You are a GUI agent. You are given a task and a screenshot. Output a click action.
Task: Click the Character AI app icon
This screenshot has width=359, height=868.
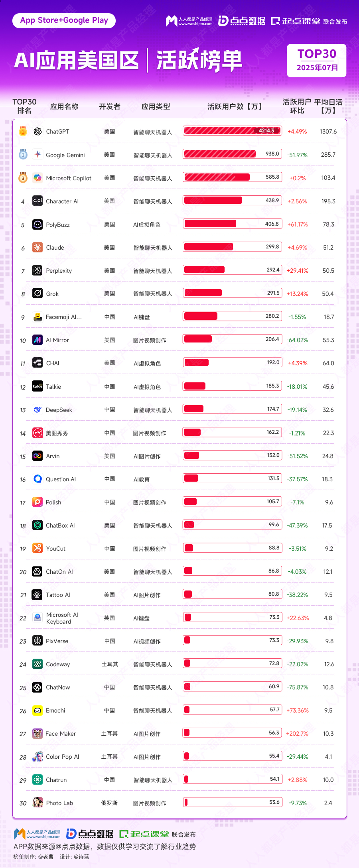tap(37, 201)
